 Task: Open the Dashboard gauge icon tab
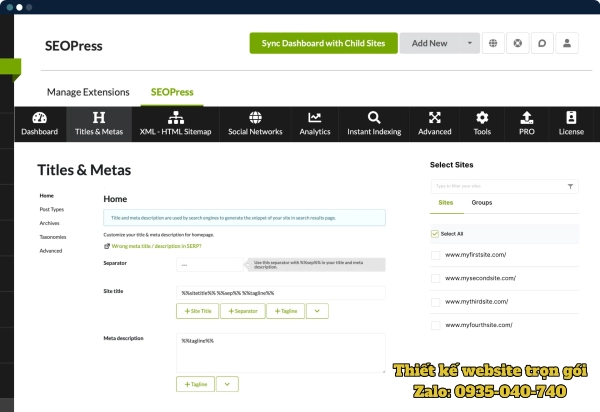click(39, 124)
